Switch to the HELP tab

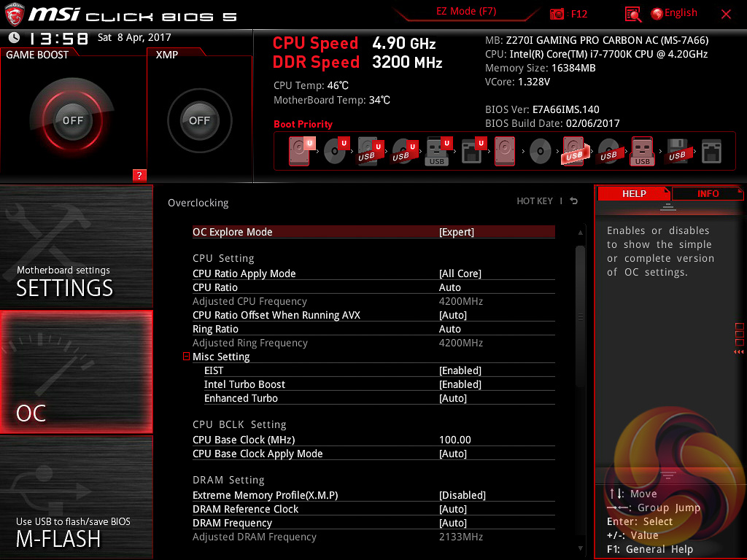pos(634,194)
